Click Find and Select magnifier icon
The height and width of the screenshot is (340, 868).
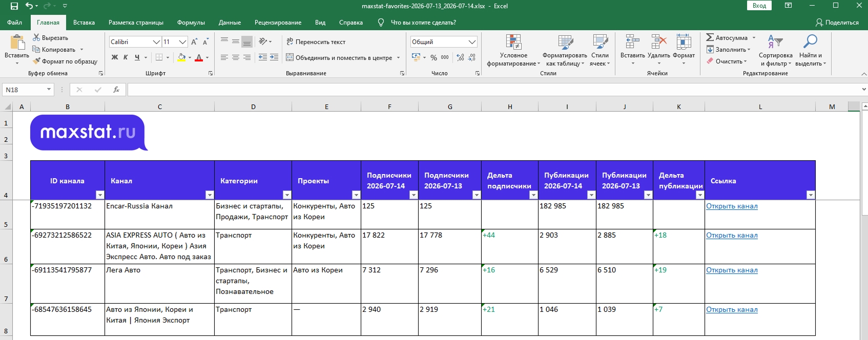810,42
